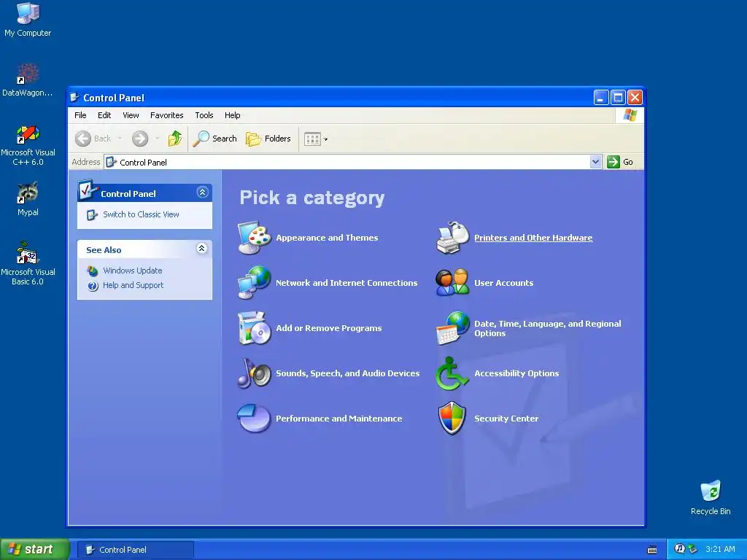Open the View menu

click(131, 115)
